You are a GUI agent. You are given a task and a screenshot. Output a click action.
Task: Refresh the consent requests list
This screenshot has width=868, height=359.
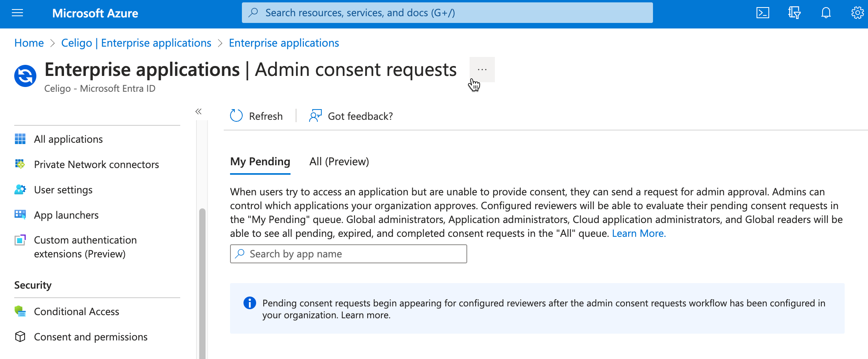point(256,116)
